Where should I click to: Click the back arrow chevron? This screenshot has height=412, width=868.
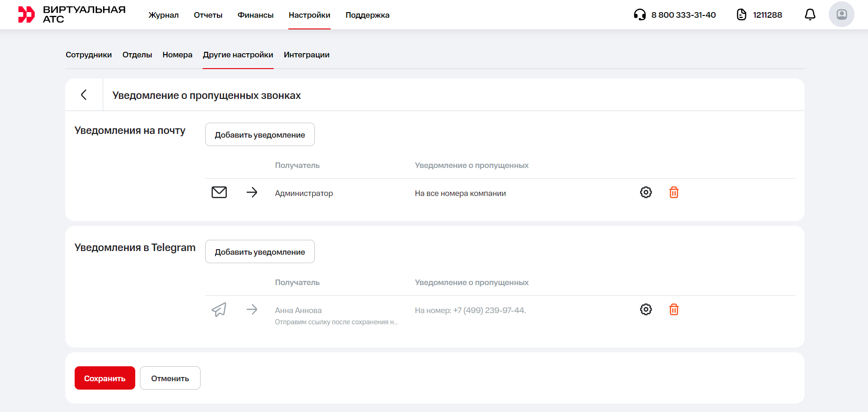pos(84,95)
